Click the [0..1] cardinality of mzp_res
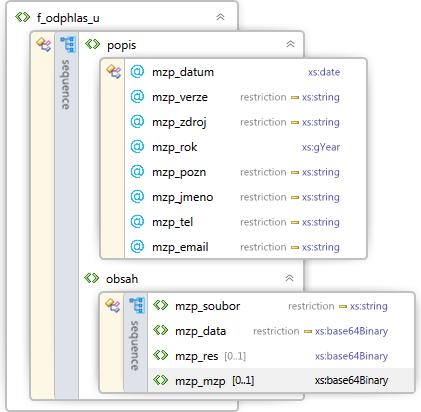The image size is (421, 412). [235, 356]
